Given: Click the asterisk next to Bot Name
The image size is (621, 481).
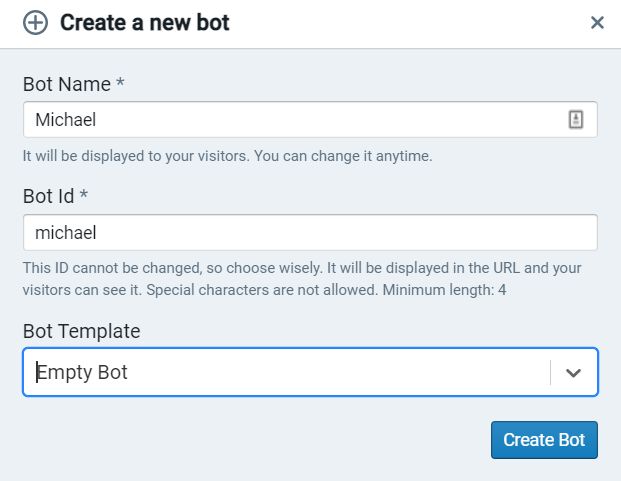Looking at the screenshot, I should click(120, 84).
